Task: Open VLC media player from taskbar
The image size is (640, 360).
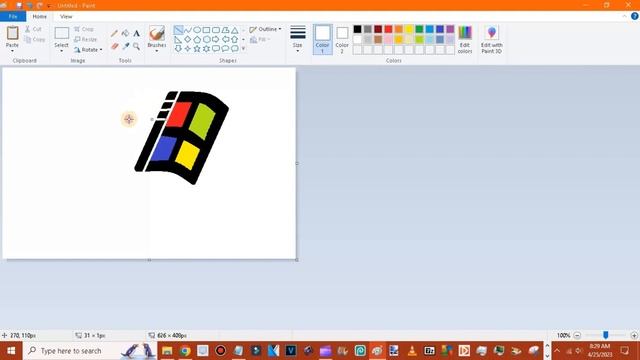Action: click(412, 351)
